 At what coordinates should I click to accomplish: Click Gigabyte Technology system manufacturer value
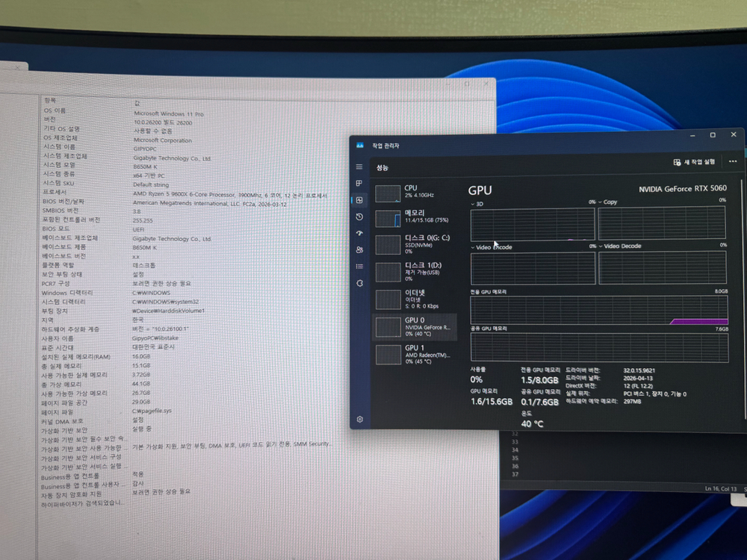172,158
